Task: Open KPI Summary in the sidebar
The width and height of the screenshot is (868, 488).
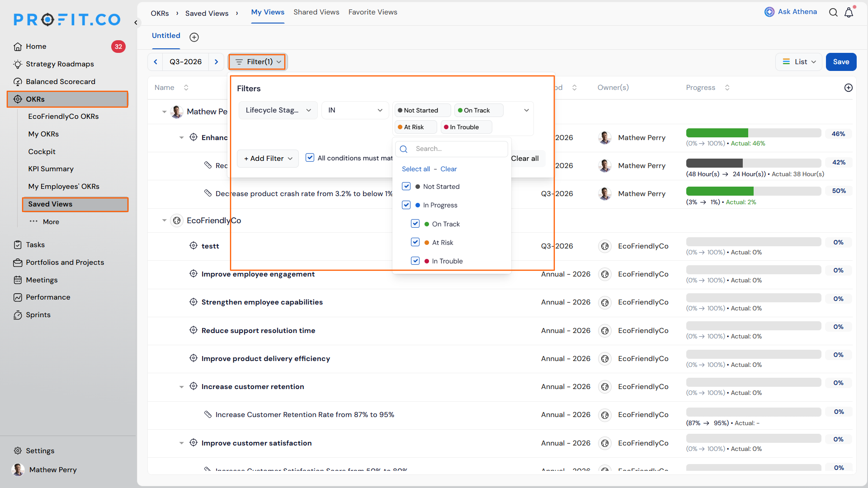Action: coord(51,169)
